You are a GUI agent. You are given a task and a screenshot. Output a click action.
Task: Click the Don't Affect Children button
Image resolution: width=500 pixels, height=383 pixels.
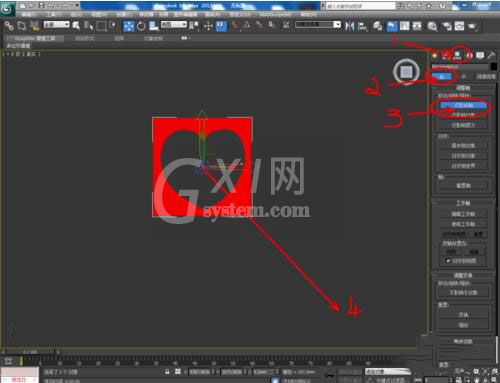pos(463,293)
